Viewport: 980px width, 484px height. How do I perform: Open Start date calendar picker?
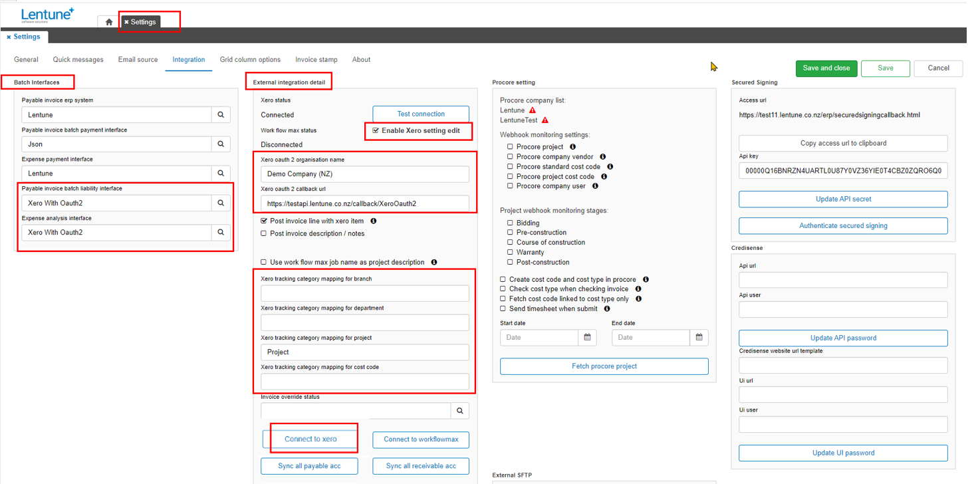pos(587,338)
